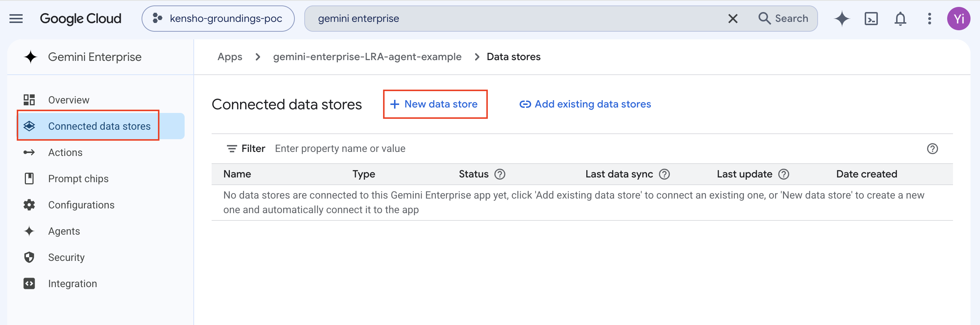The width and height of the screenshot is (980, 325).
Task: Click the Security shield icon
Action: point(29,257)
